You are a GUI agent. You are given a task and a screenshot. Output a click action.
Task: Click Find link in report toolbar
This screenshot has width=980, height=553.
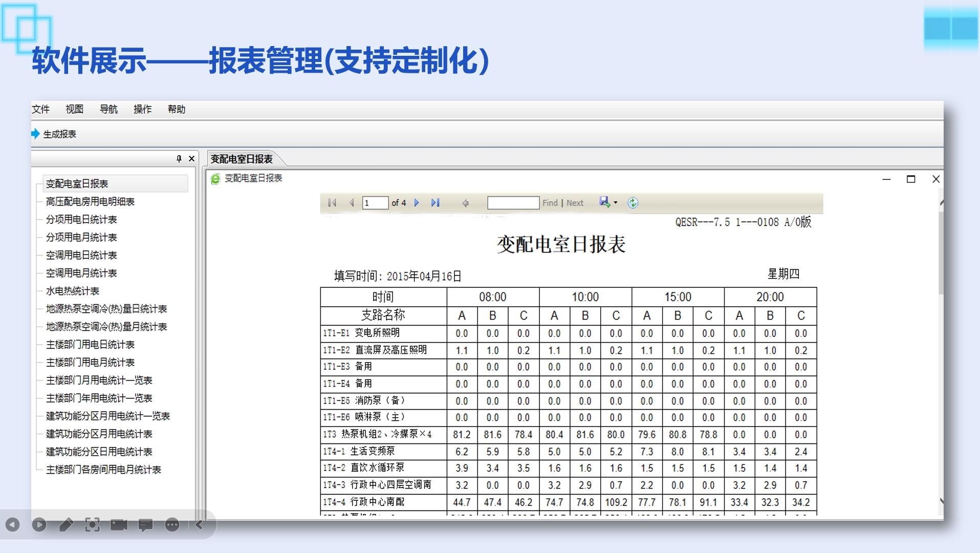550,203
